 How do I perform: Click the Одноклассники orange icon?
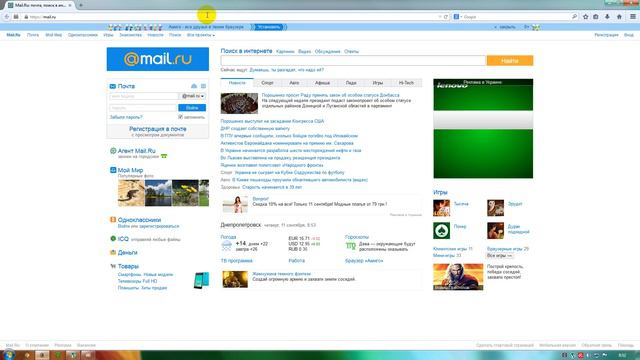tap(113, 220)
